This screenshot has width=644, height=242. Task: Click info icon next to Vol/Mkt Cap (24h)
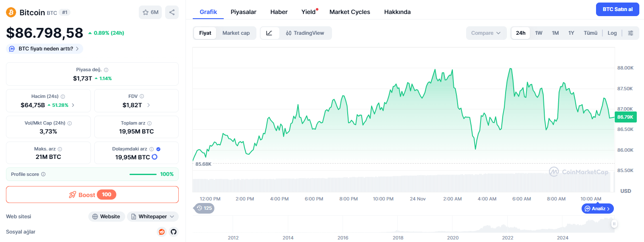[70, 123]
